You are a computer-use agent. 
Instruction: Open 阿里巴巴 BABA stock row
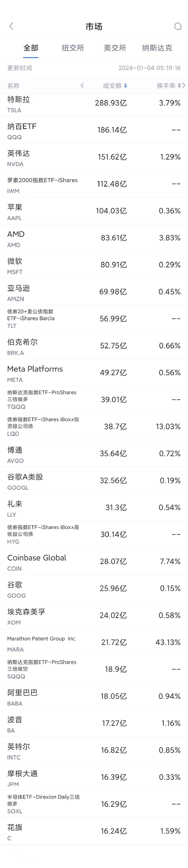[94, 696]
